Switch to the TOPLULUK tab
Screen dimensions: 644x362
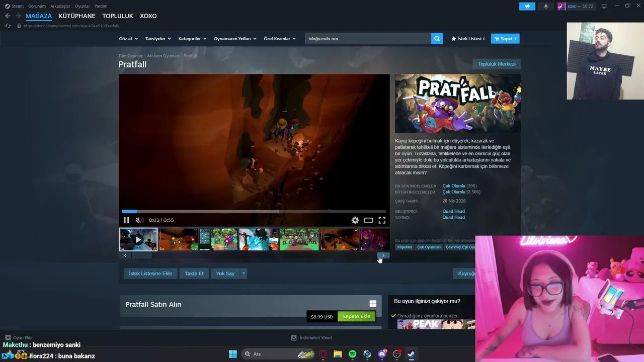(x=118, y=16)
